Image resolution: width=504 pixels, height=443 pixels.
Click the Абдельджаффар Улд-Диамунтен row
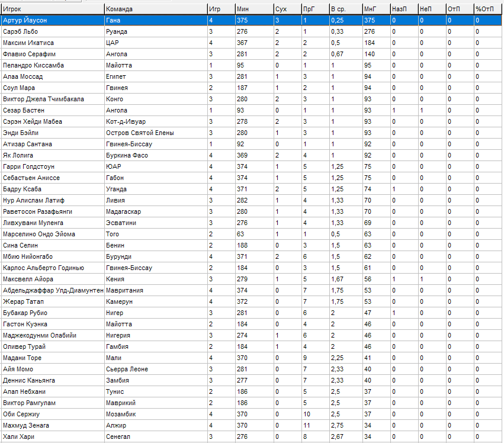tap(53, 291)
